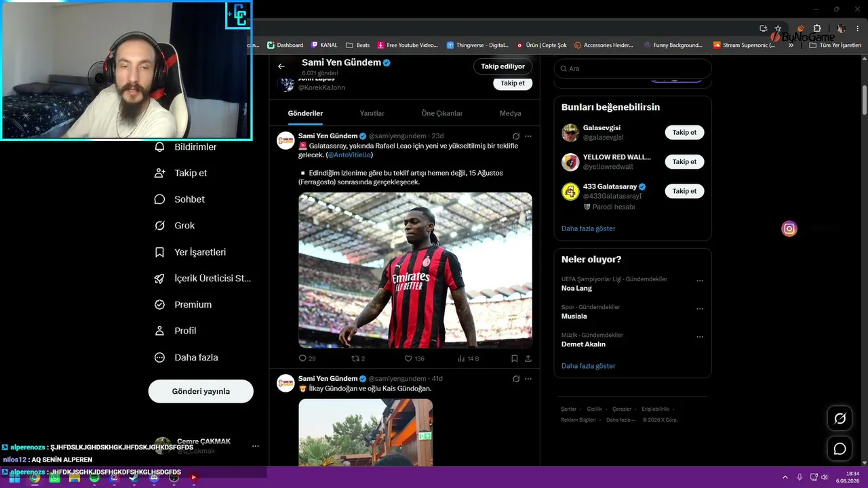Open Steam from the taskbar
The image size is (868, 488).
[x=134, y=478]
